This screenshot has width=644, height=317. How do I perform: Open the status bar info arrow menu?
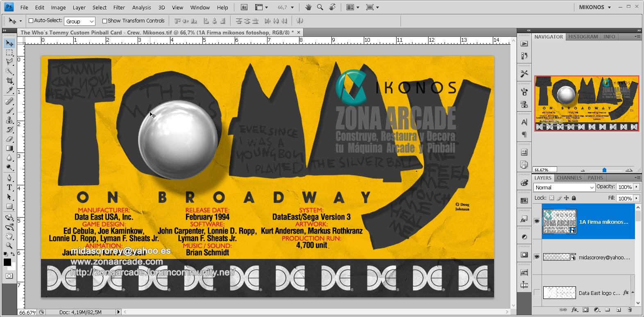pyautogui.click(x=118, y=312)
